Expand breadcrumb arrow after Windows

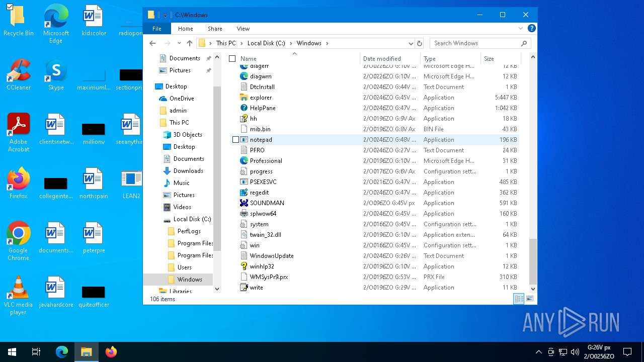[x=327, y=43]
